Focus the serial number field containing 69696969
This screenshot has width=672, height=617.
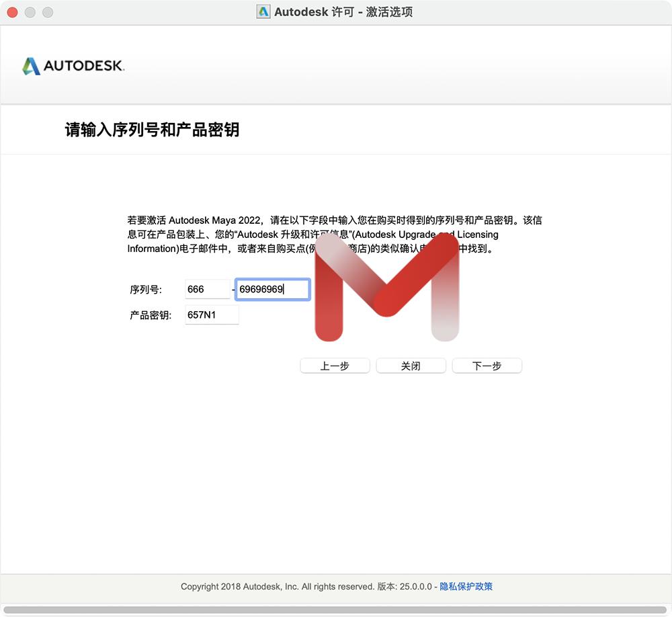(273, 290)
